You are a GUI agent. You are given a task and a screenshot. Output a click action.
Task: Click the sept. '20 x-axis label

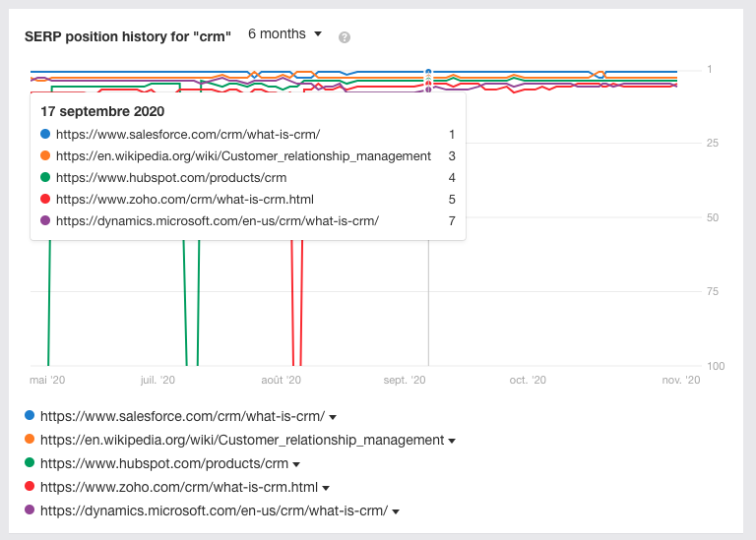pos(405,380)
